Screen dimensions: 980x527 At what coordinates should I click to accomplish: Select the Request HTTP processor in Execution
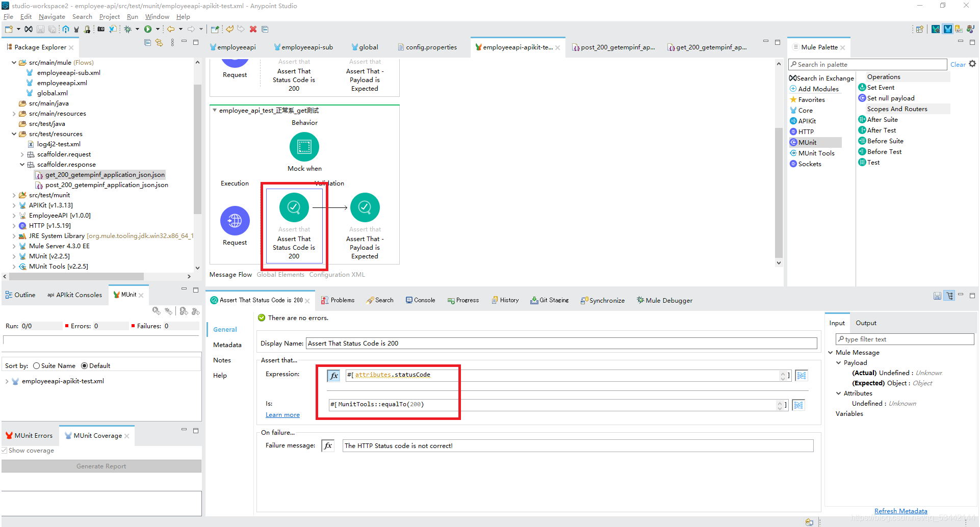coord(235,220)
